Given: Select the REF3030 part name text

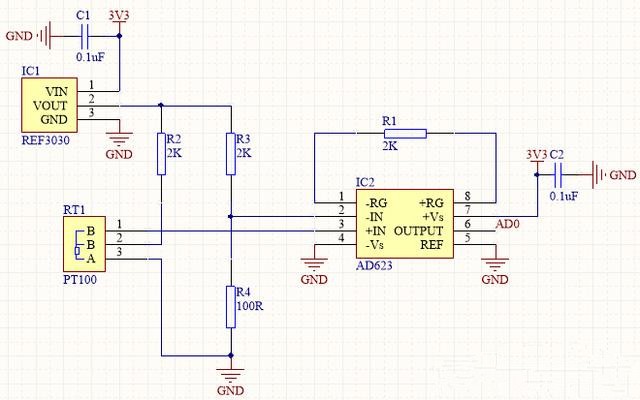Looking at the screenshot, I should coord(47,142).
